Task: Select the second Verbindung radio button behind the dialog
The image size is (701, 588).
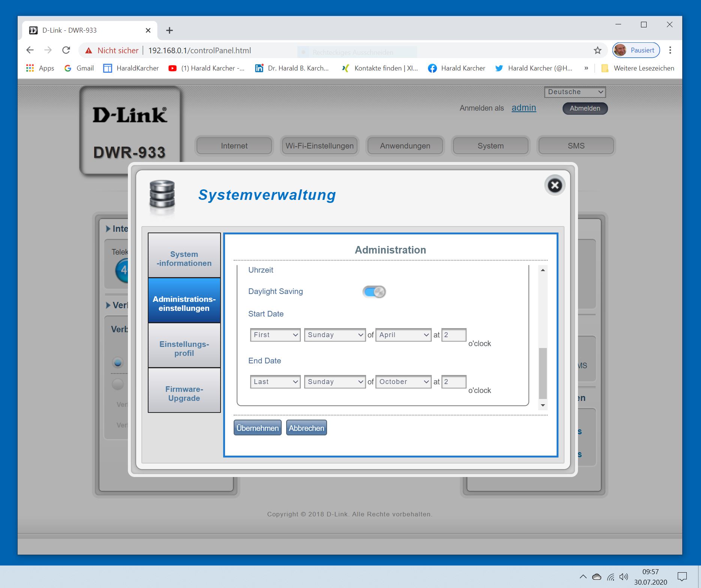Action: click(x=118, y=384)
